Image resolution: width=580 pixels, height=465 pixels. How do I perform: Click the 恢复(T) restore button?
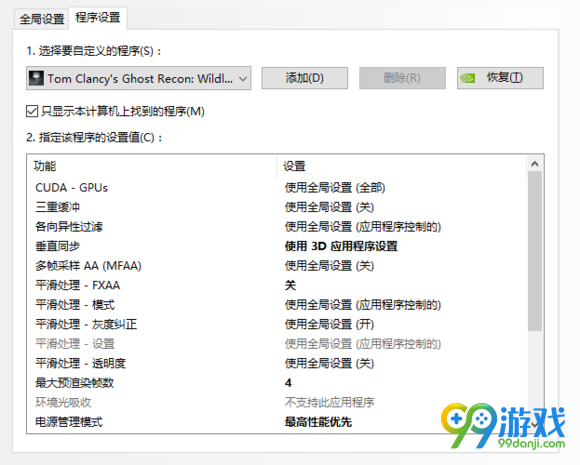coord(500,78)
